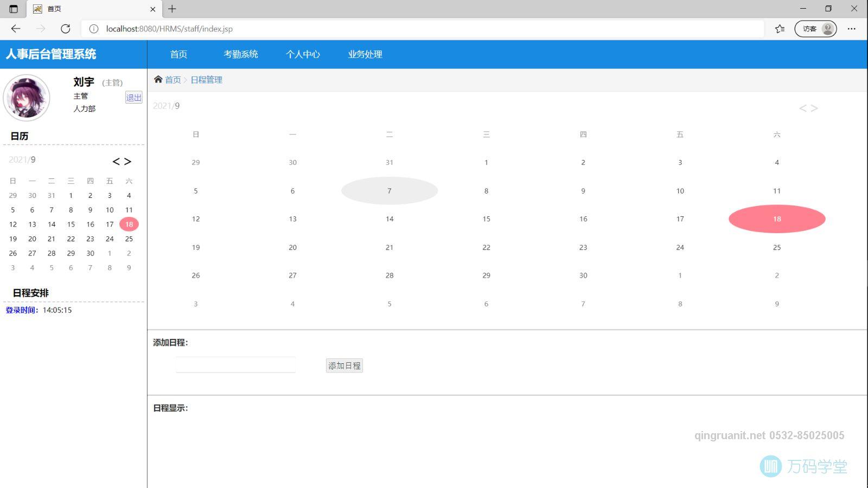
Task: Click the browser refresh icon
Action: click(x=66, y=29)
